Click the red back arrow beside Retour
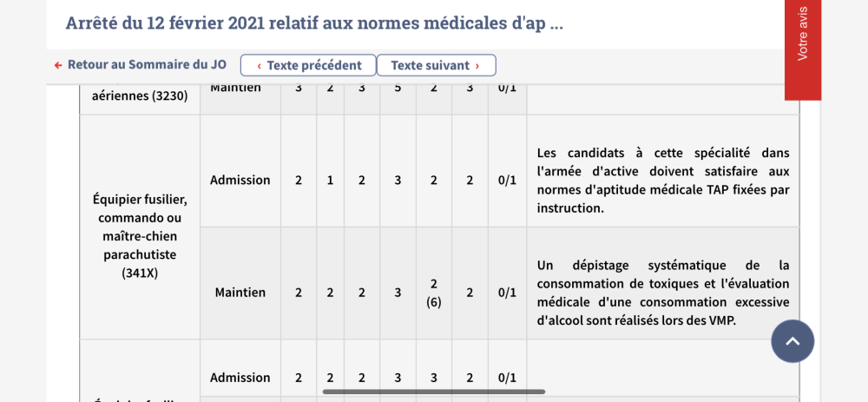The width and height of the screenshot is (868, 402). tap(58, 65)
